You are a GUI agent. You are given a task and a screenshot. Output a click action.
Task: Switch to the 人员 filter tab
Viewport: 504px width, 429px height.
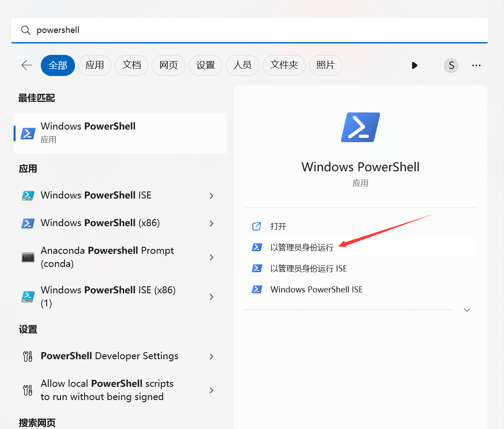(243, 65)
